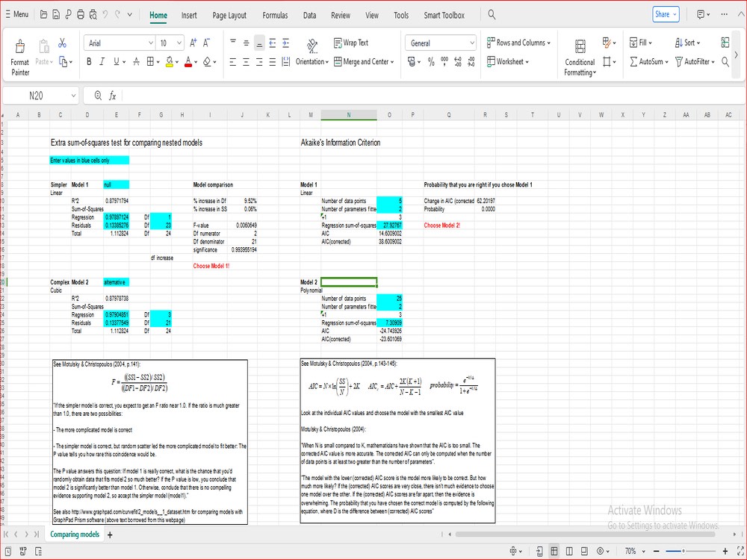Switch to Page Layout view icon in status bar
This screenshot has height=560, width=747.
569,551
